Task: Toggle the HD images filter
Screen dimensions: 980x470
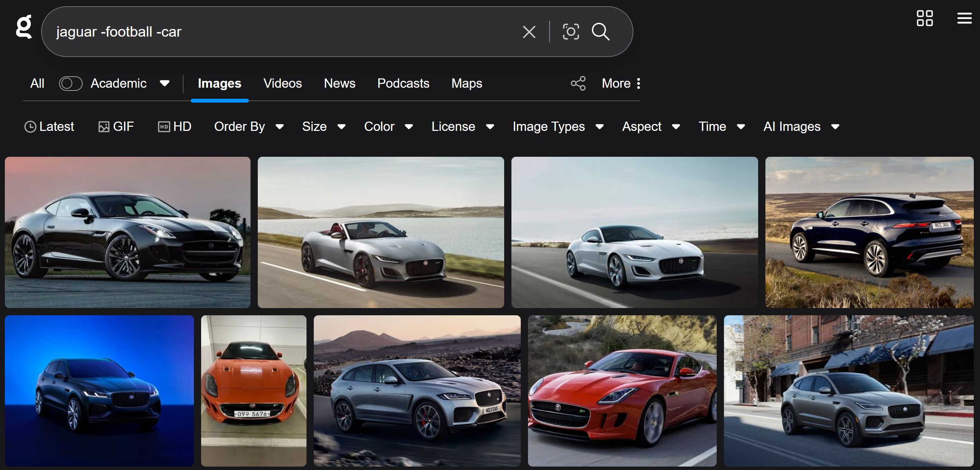Action: (175, 127)
